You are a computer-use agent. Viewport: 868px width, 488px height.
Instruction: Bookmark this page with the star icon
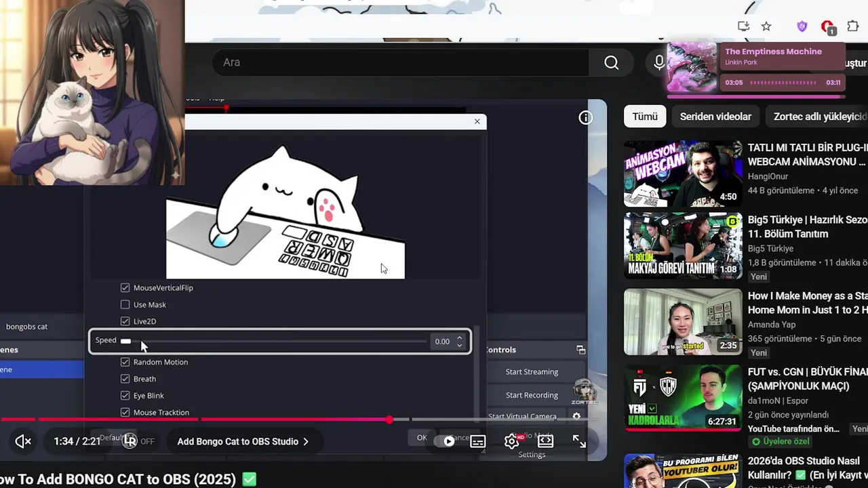(x=766, y=26)
